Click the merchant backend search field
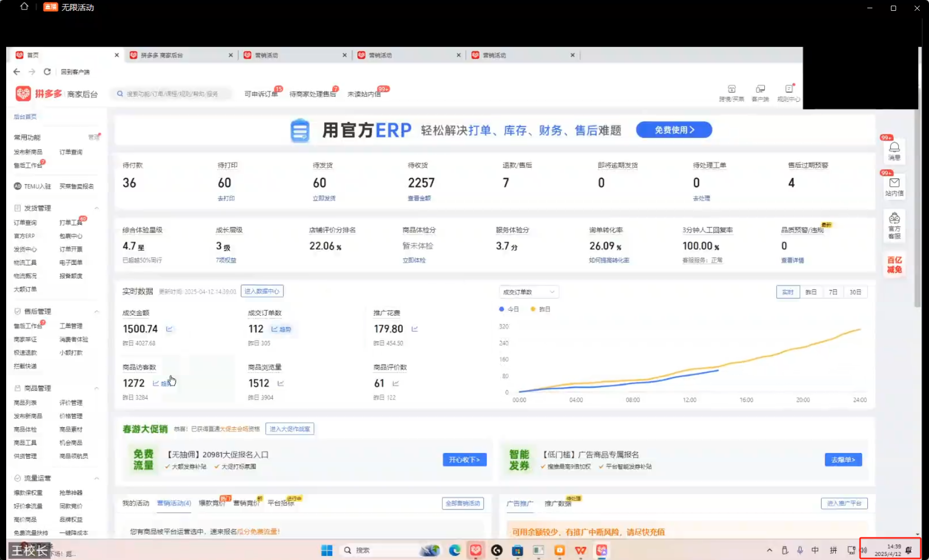Viewport: 929px width, 560px height. tap(172, 94)
